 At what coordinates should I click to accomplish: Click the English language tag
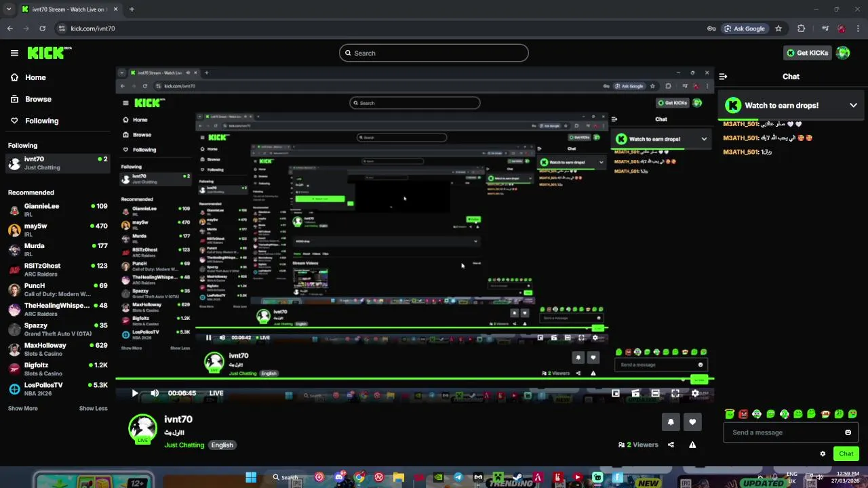[222, 445]
